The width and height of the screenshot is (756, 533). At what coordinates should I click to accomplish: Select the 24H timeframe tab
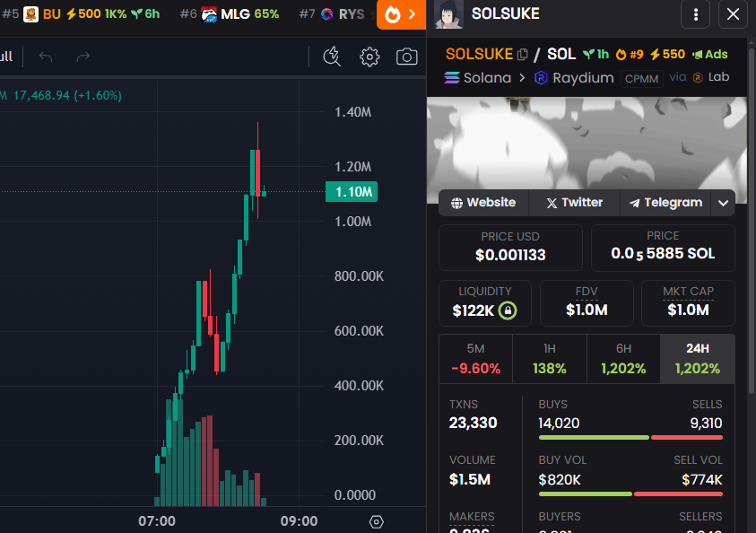[x=698, y=359]
